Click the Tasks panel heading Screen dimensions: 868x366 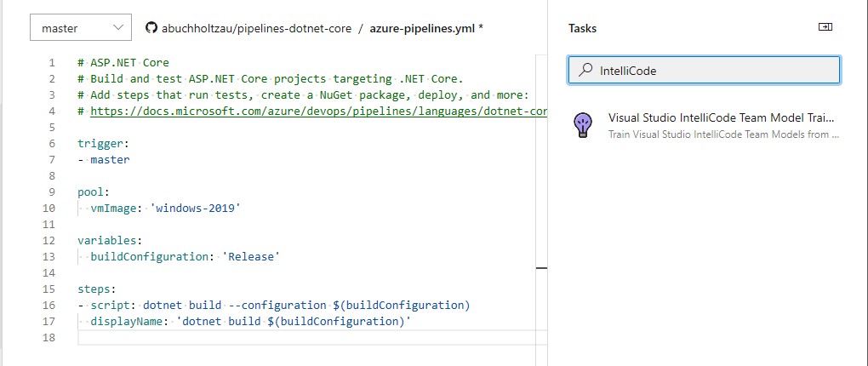tap(582, 28)
